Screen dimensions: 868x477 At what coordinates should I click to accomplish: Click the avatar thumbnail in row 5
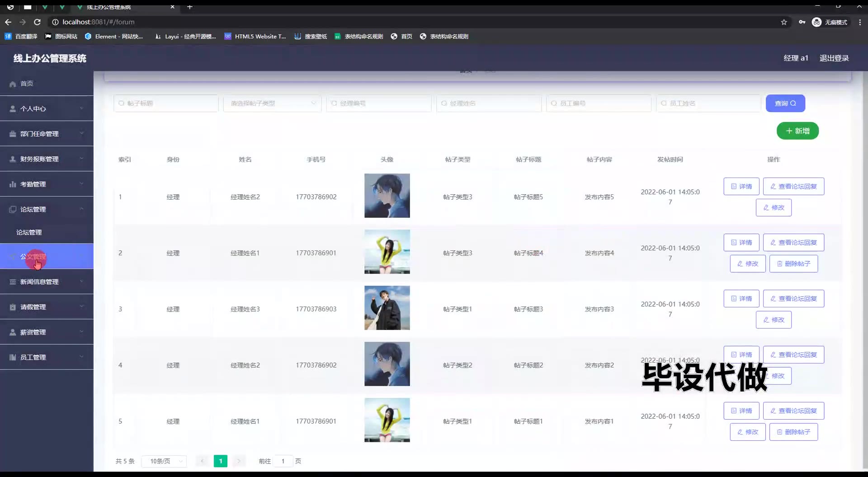(387, 420)
